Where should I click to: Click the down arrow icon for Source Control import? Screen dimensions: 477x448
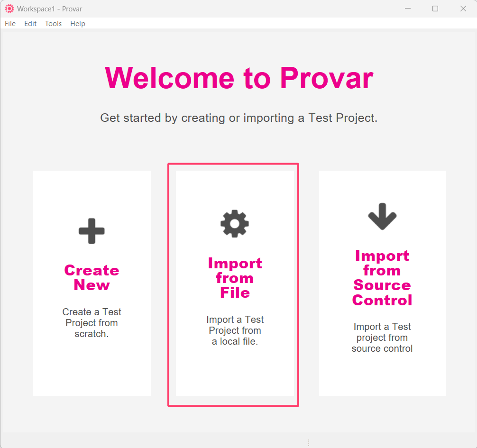click(x=382, y=216)
